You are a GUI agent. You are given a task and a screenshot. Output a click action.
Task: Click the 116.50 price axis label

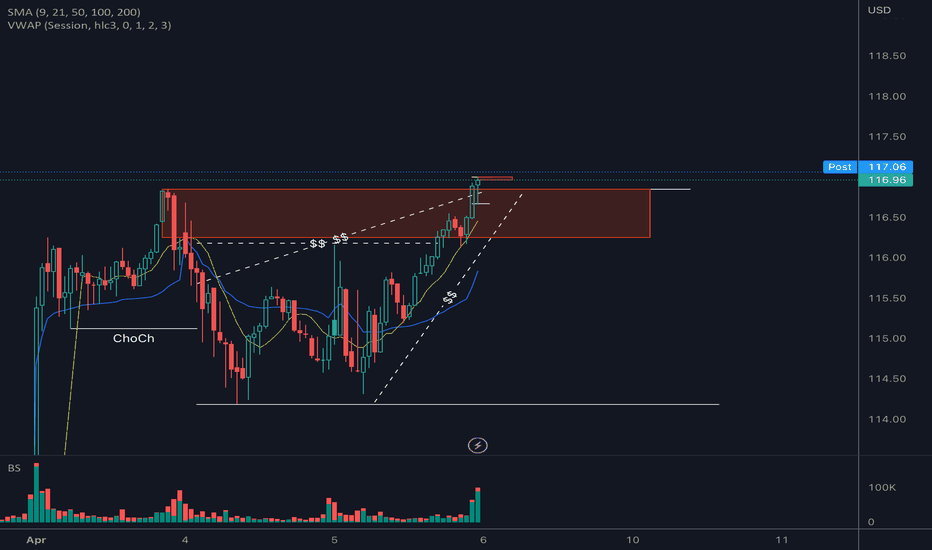coord(887,218)
